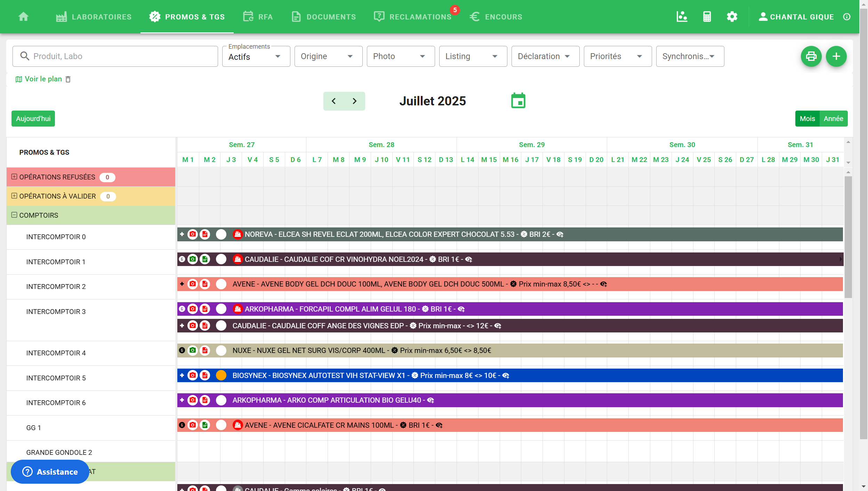Click the blue BIOSYNEX AUTOTEST VIH promo bar
The image size is (868, 491).
(510, 375)
